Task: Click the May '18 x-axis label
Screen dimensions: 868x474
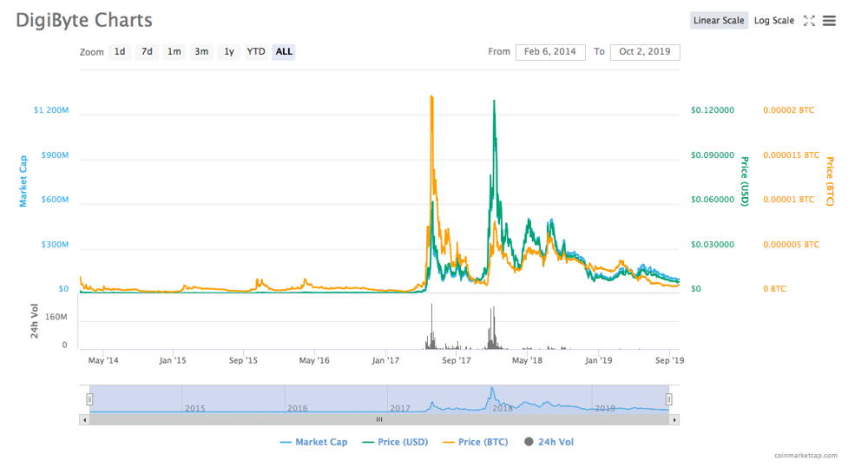Action: [x=527, y=360]
